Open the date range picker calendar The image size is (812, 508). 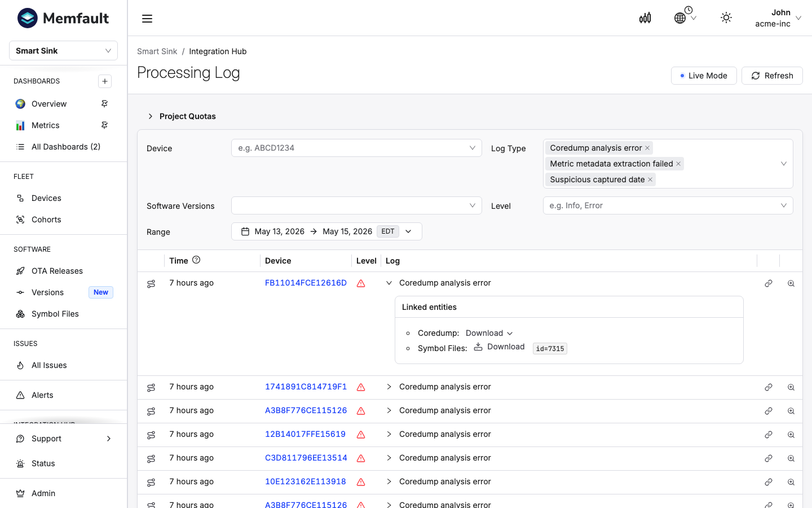pos(245,231)
